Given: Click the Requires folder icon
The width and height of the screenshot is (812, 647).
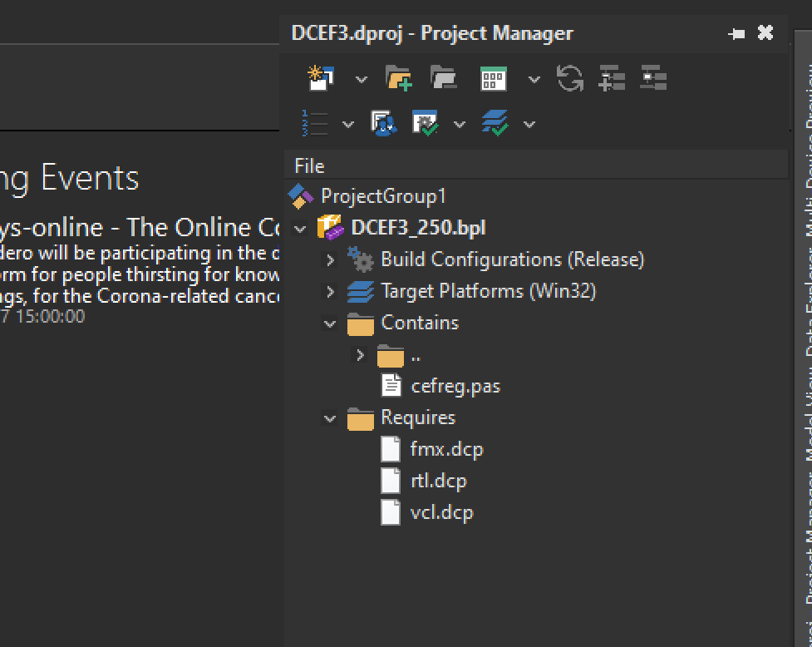Looking at the screenshot, I should (x=361, y=419).
